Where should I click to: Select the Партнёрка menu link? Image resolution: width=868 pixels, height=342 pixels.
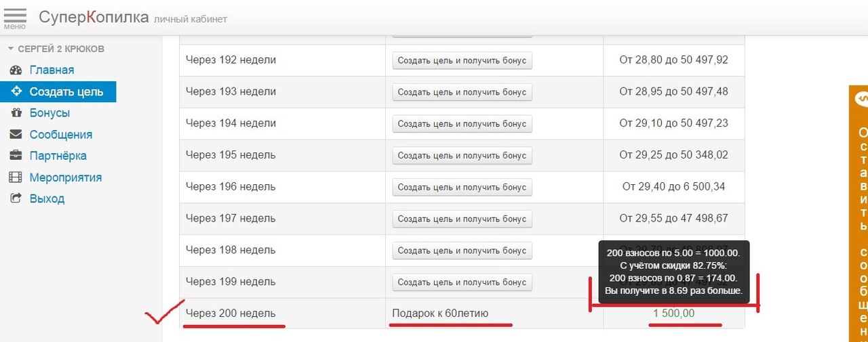[x=58, y=156]
